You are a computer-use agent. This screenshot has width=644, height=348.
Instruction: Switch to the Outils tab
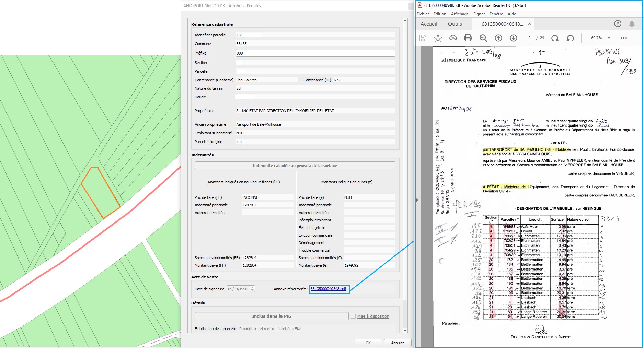[455, 24]
